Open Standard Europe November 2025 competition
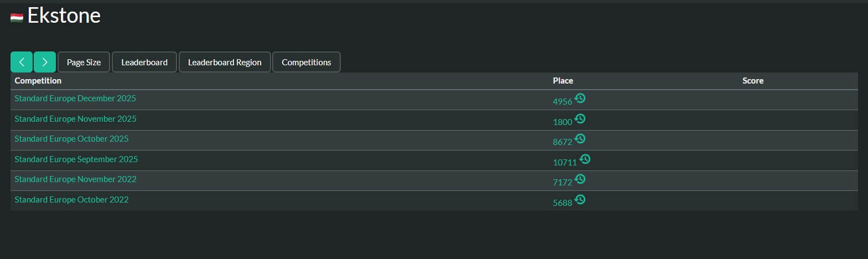 pyautogui.click(x=75, y=118)
